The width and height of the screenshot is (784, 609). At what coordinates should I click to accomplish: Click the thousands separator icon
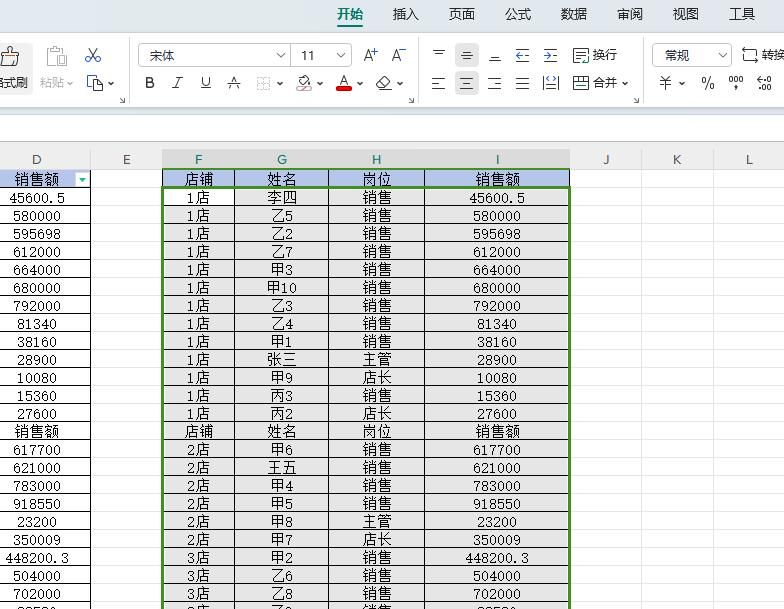pos(736,83)
